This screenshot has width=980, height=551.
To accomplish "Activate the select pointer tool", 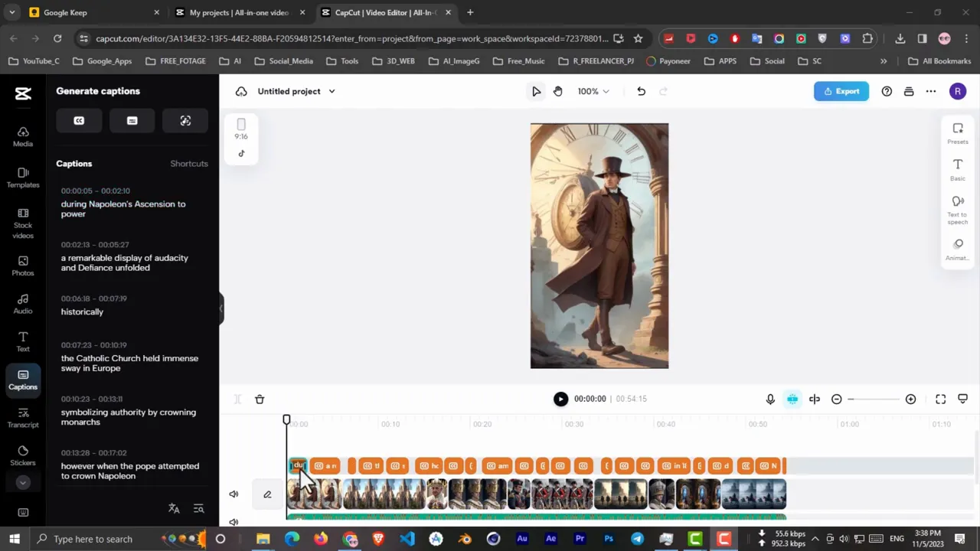I will pyautogui.click(x=536, y=91).
